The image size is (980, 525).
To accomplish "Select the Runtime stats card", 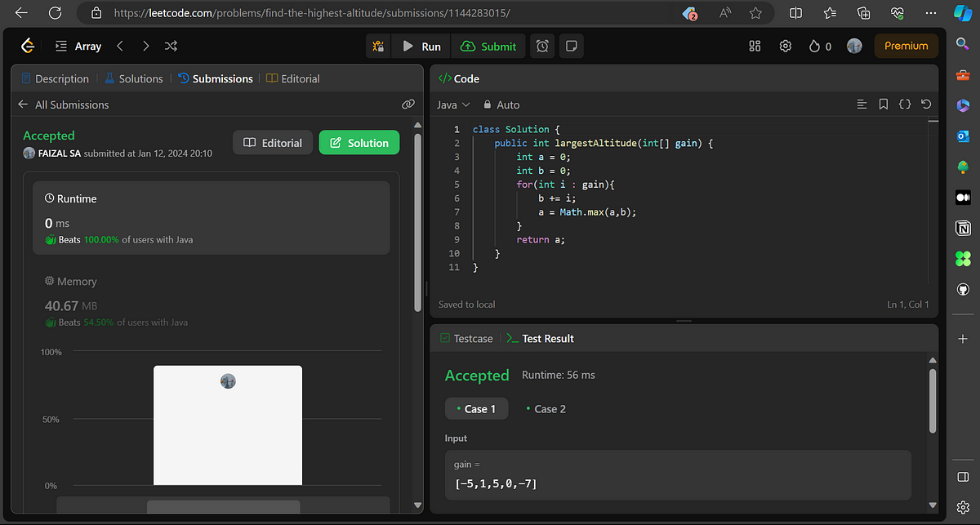I will [x=211, y=218].
